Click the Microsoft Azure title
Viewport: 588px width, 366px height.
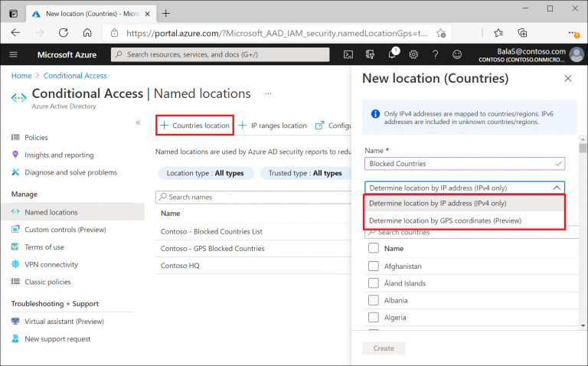point(67,55)
